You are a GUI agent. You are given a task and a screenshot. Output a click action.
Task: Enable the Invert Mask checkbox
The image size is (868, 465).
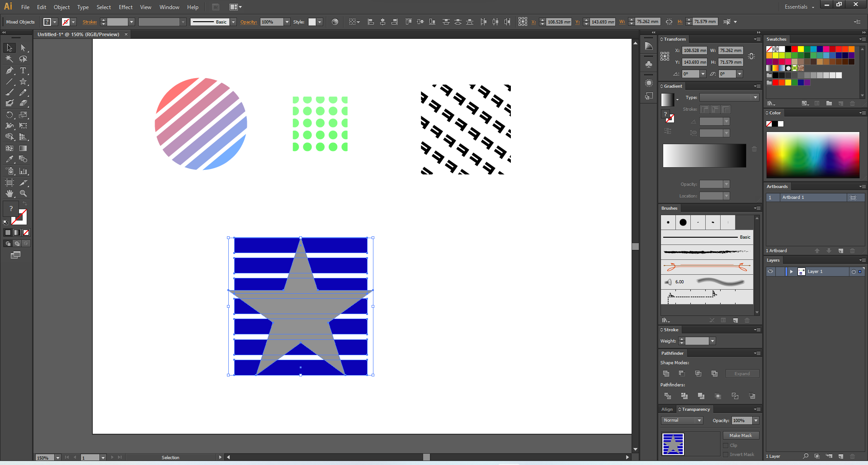point(726,455)
